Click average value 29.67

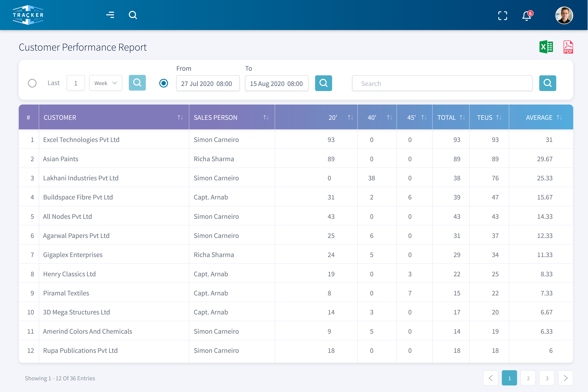[x=545, y=159]
